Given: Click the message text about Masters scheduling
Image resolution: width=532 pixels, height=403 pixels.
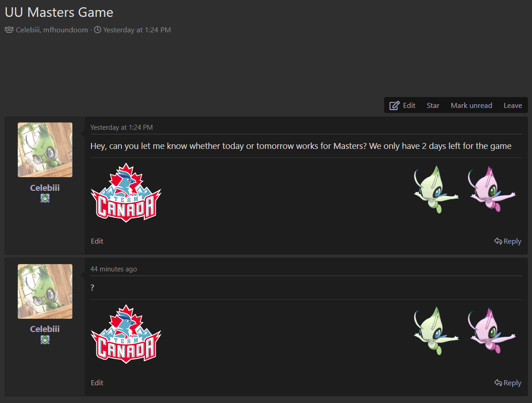Looking at the screenshot, I should point(301,146).
